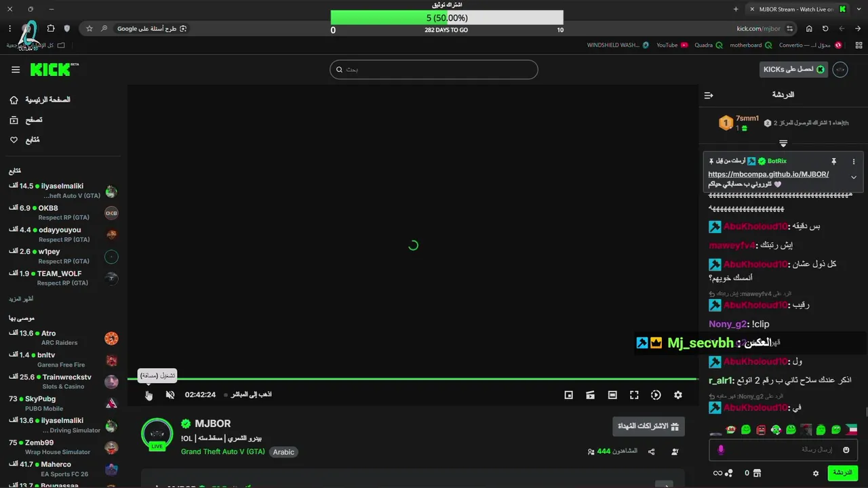Screen dimensions: 868x488
Task: Click the Get KICKs button
Action: click(x=794, y=69)
